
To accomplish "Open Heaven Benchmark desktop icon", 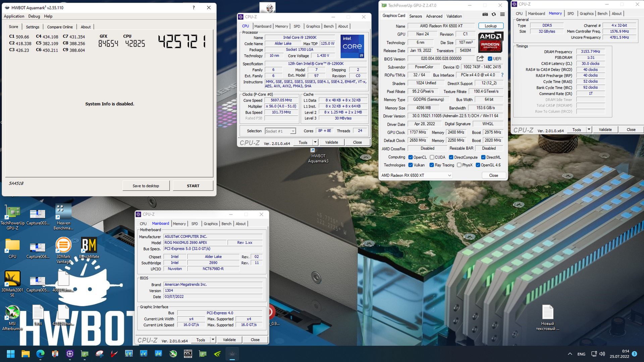I will click(63, 217).
